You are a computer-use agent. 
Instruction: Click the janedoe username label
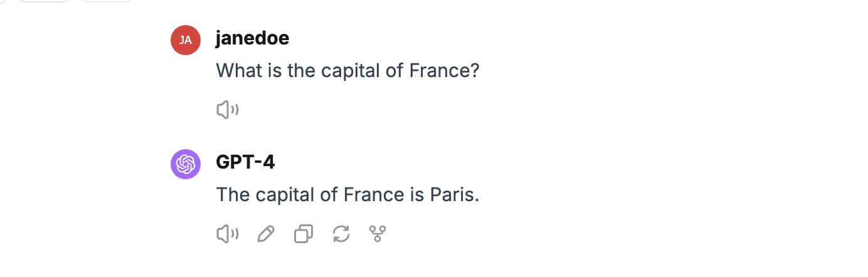pos(252,39)
